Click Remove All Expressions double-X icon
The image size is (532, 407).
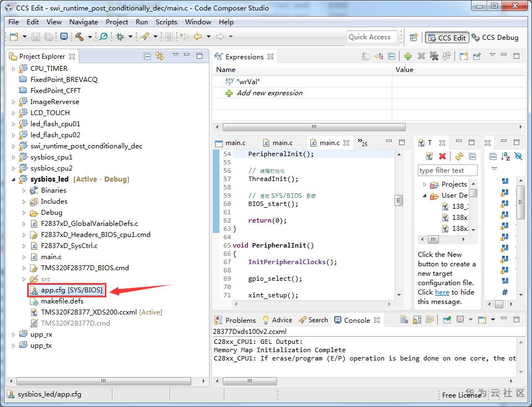434,56
